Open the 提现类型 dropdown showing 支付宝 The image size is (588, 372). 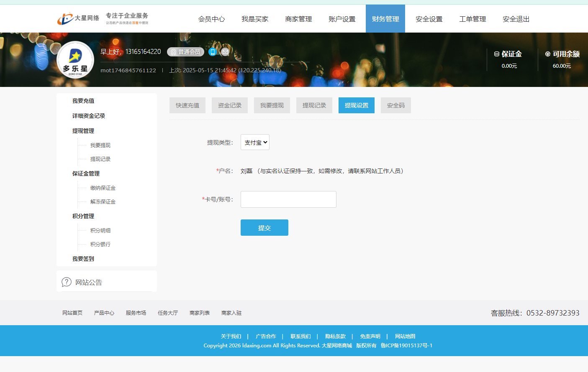[x=255, y=142]
